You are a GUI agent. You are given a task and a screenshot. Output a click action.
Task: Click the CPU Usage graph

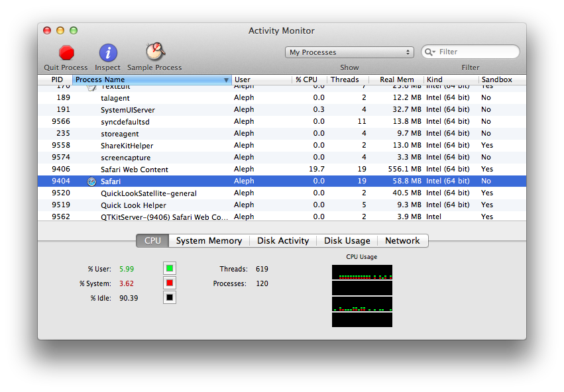[362, 296]
